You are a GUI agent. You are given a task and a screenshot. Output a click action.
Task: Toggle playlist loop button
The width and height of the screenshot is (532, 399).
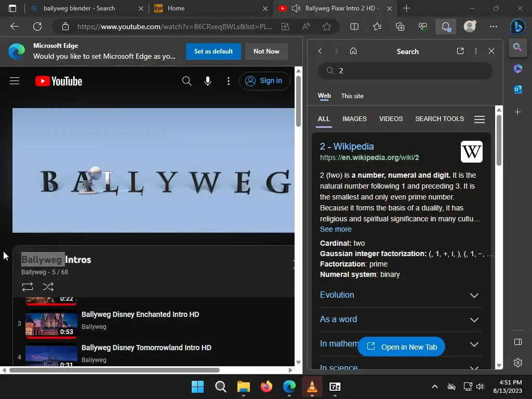pyautogui.click(x=28, y=287)
